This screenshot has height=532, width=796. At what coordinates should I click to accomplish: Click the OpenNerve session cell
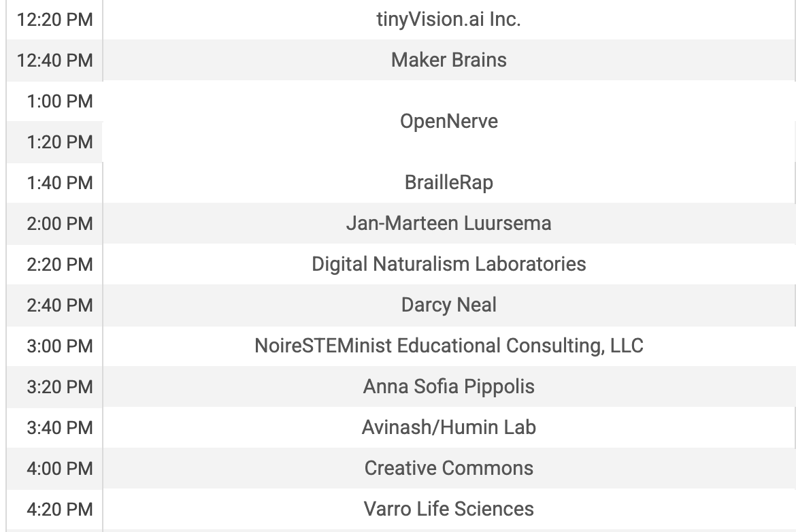449,122
